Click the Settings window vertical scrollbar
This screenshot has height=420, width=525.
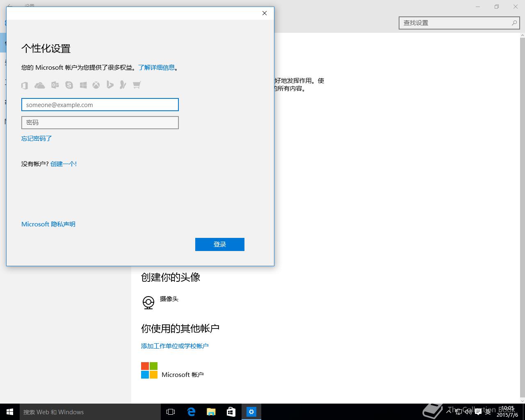522,218
